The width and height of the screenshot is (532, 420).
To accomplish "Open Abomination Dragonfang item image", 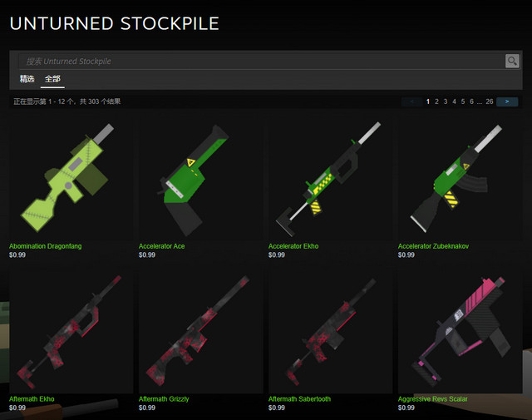I will (x=71, y=178).
